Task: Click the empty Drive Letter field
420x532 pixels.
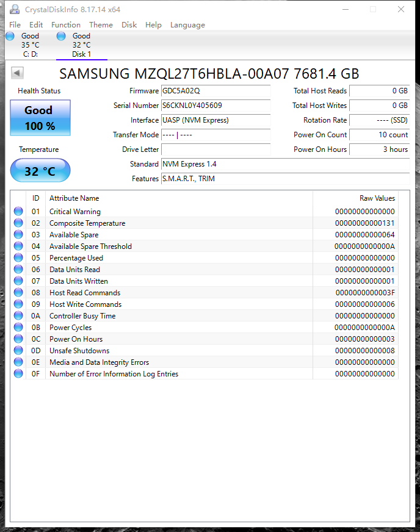Action: point(215,149)
